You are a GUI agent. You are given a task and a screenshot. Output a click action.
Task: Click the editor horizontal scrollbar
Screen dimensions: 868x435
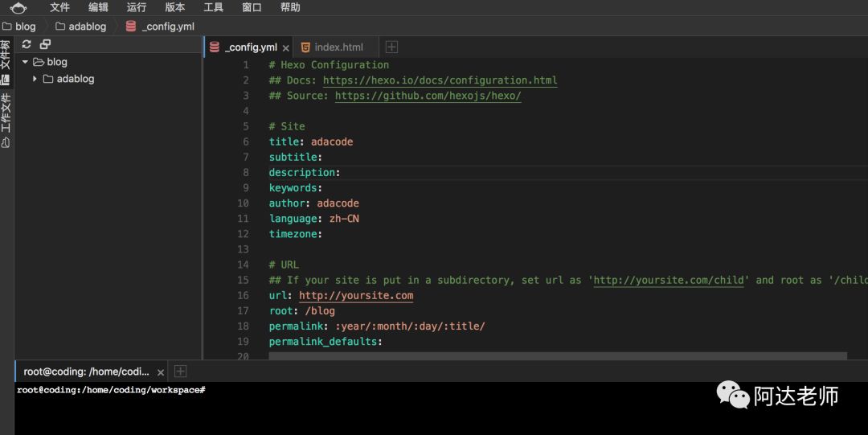[x=558, y=355]
